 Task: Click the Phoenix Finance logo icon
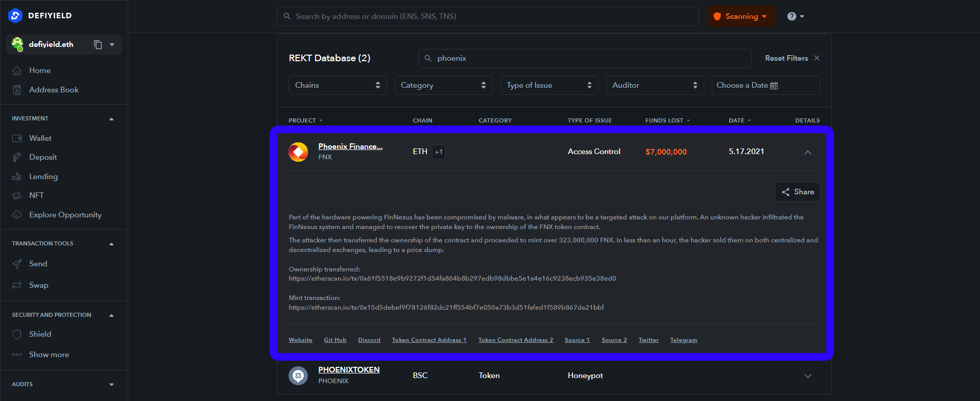[298, 152]
